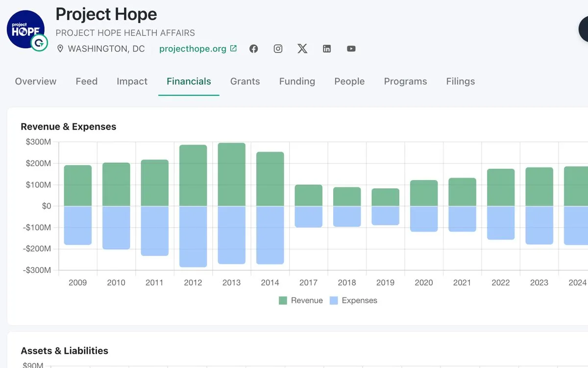The image size is (588, 368).
Task: Click the green Revenue legend swatch
Action: pyautogui.click(x=283, y=300)
